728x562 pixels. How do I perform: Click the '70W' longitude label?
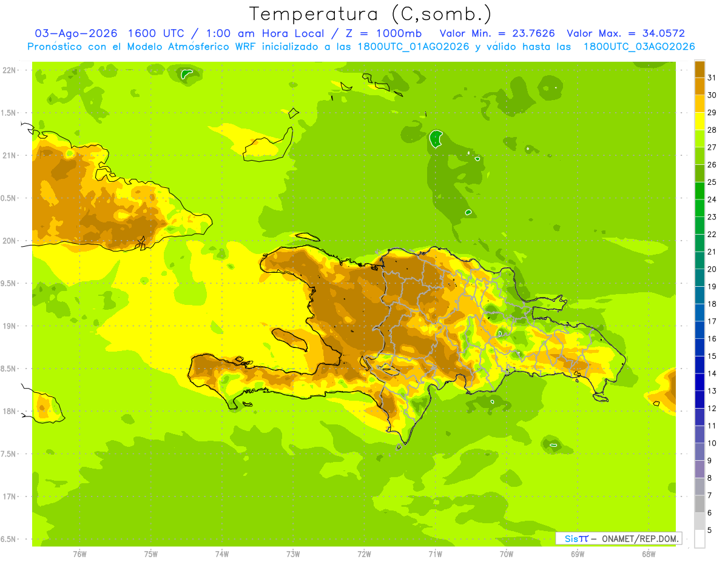point(507,554)
